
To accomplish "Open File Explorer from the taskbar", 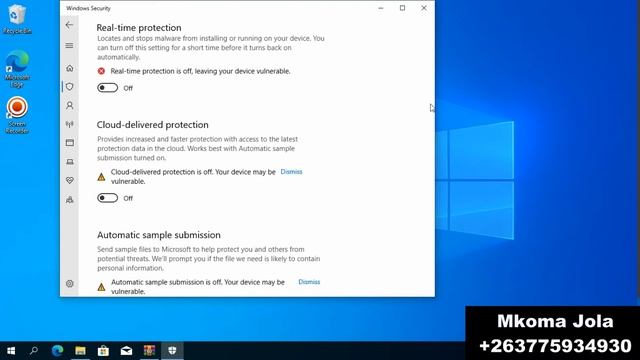I will (x=80, y=351).
